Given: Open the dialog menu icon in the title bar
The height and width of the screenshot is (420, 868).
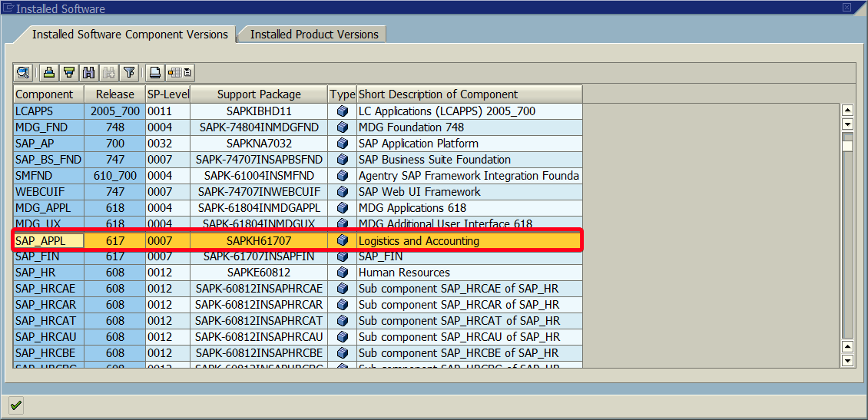Looking at the screenshot, I should pos(7,8).
